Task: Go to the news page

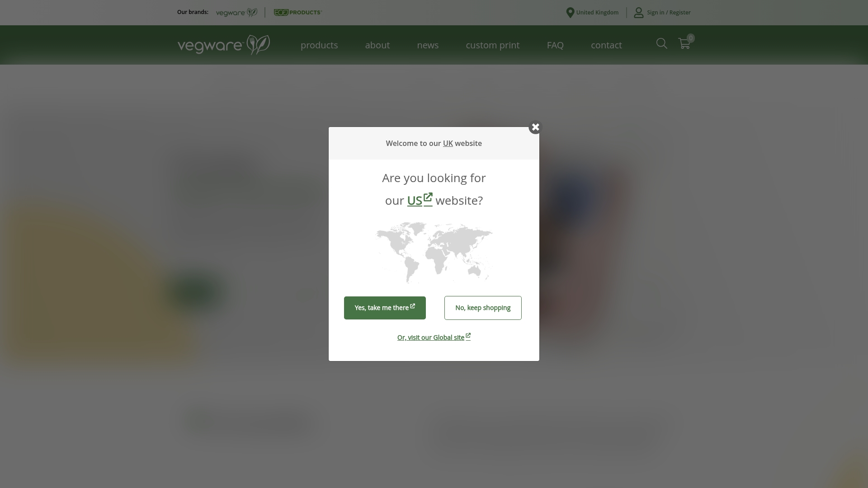Action: [428, 45]
